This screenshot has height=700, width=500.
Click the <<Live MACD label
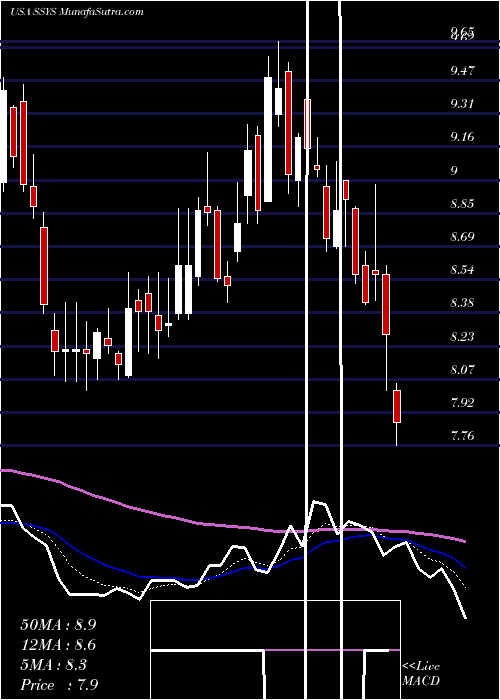[x=421, y=673]
